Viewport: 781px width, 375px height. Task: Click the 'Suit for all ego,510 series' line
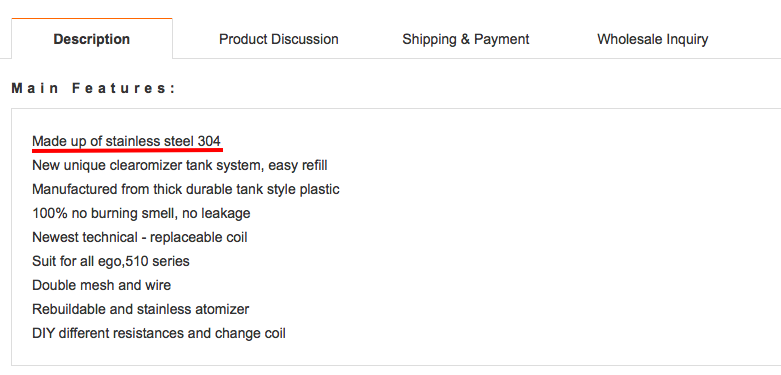coord(111,261)
